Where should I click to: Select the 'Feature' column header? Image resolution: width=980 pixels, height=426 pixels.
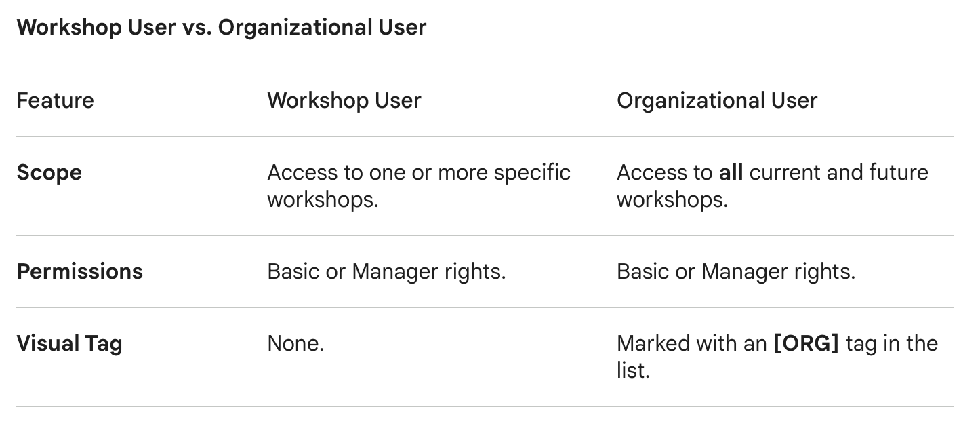(x=56, y=101)
